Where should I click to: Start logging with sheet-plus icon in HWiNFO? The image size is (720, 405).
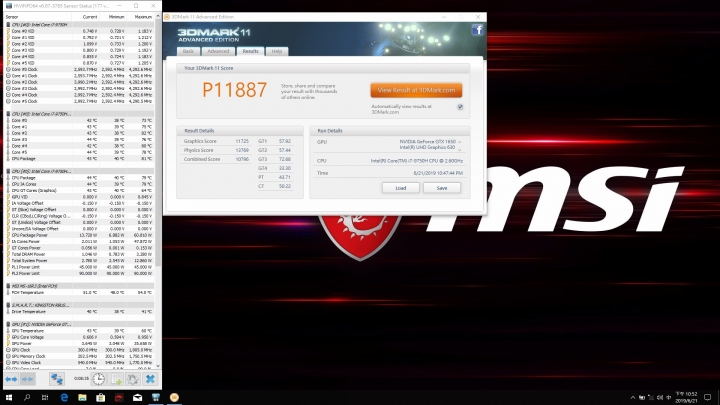coord(116,379)
